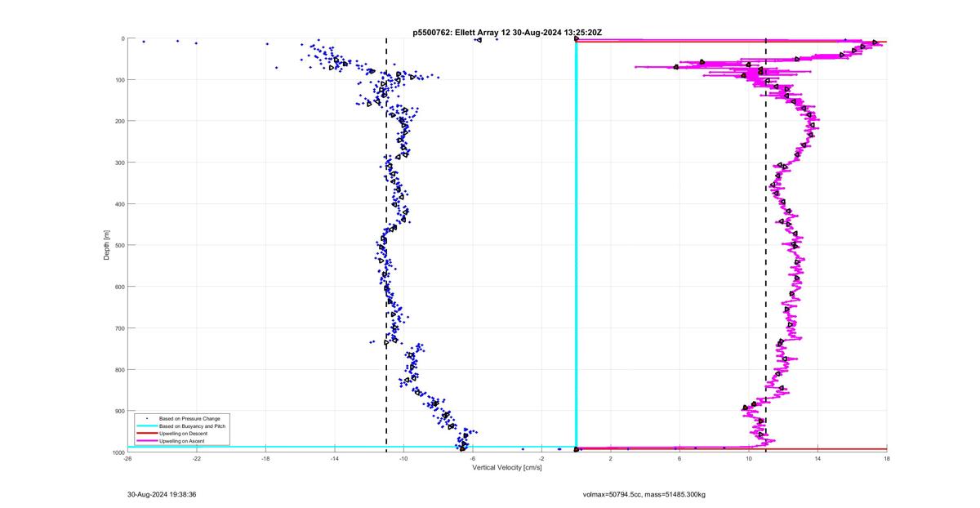Click the timestamp '30-Aug-2024 19:38:36'

pyautogui.click(x=162, y=494)
